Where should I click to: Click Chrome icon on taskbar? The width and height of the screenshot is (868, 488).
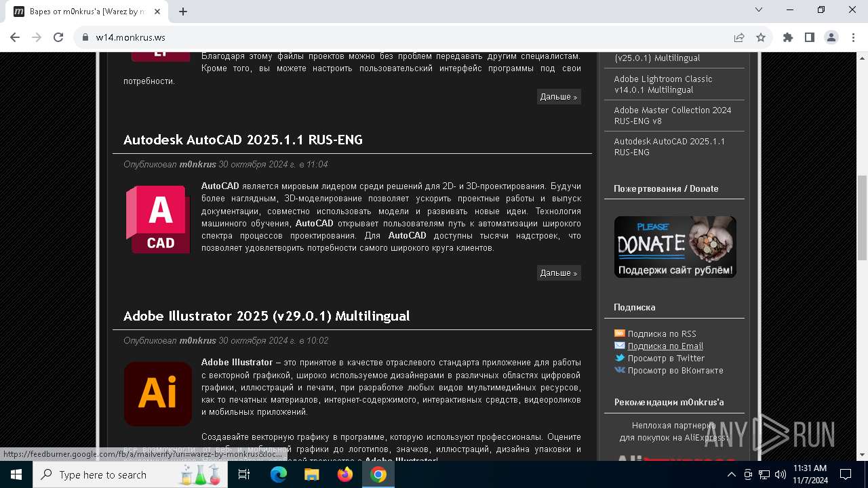[x=378, y=474]
